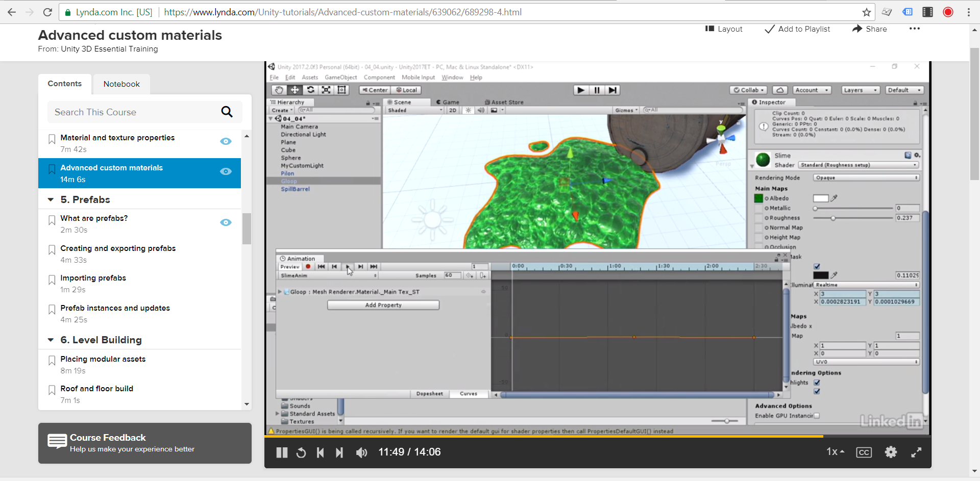This screenshot has width=980, height=481.
Task: Toggle Unity Pause button
Action: (597, 90)
